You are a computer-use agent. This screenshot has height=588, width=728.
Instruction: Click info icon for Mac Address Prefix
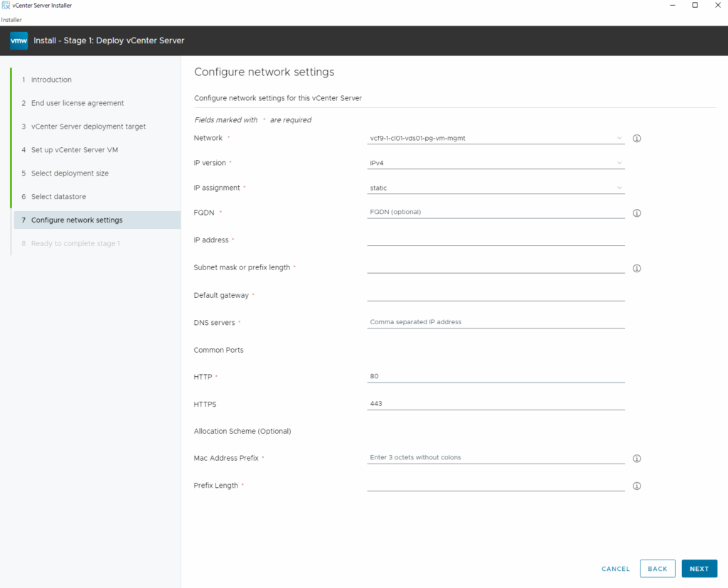(637, 459)
